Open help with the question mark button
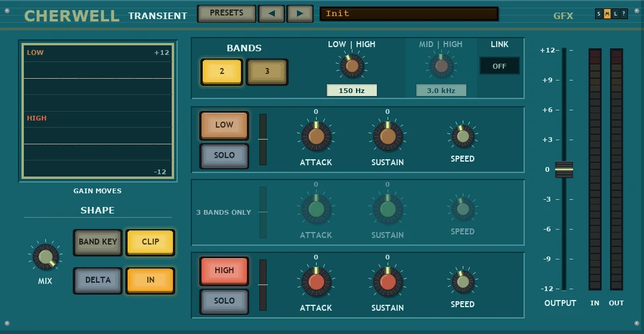The height and width of the screenshot is (334, 644). click(624, 14)
